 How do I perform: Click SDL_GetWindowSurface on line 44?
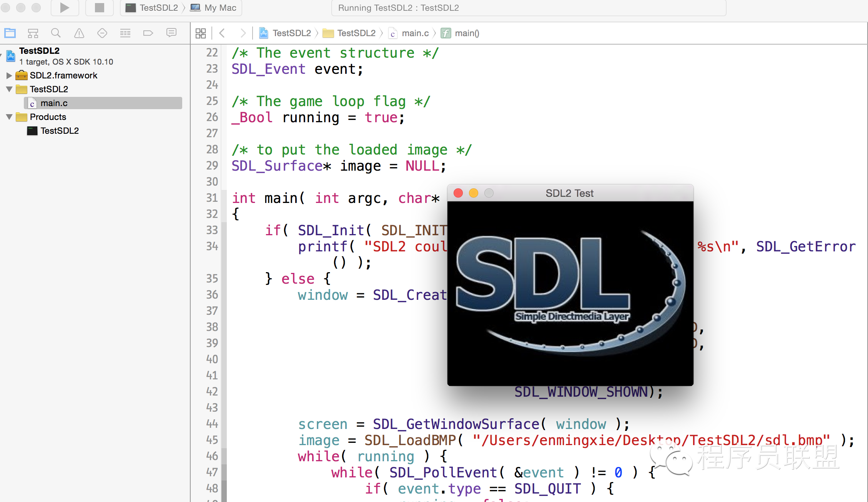point(456,424)
